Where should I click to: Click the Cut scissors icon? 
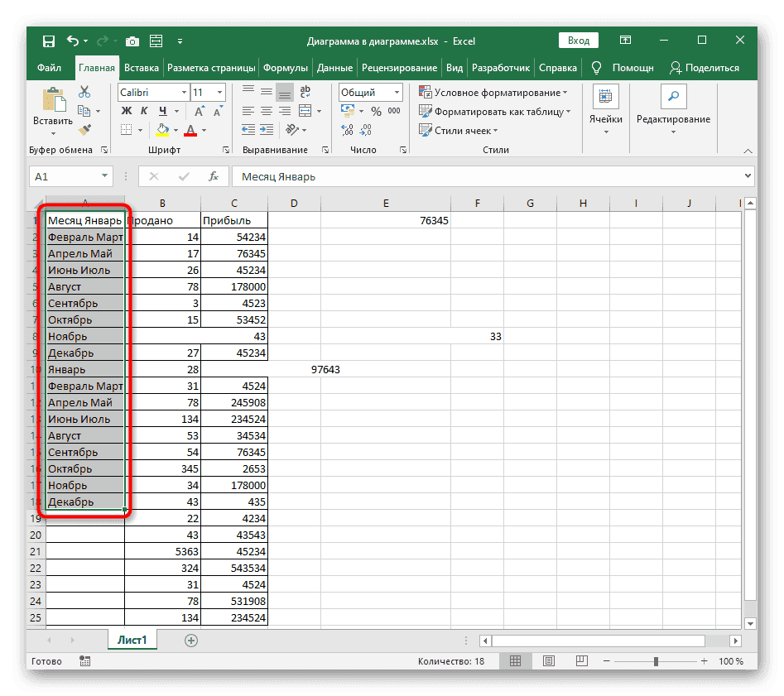tap(84, 93)
